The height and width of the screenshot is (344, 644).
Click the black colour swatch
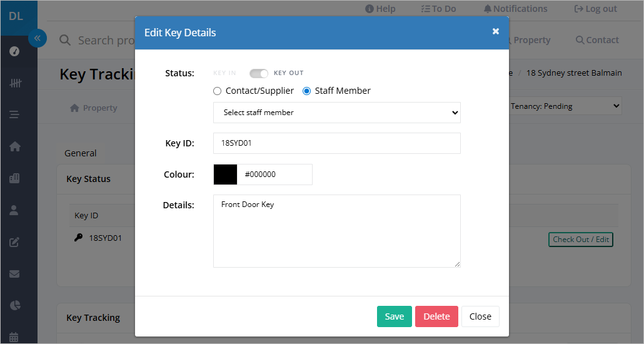226,175
